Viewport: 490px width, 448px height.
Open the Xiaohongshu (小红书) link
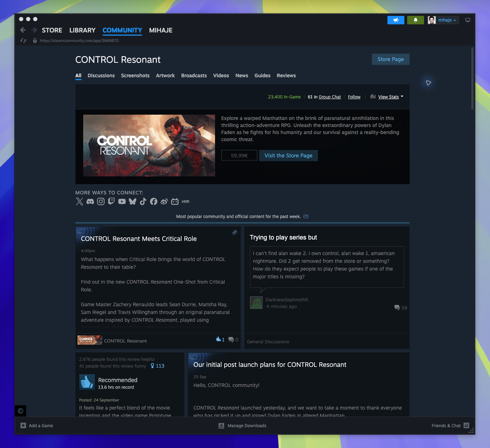click(185, 201)
